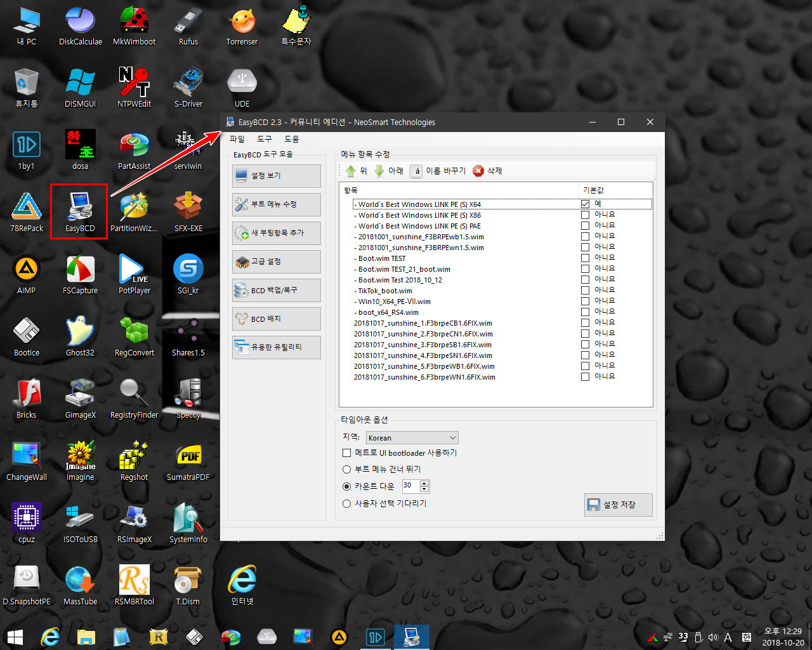
Task: Click the BCD 백업/복구 button
Action: click(277, 290)
